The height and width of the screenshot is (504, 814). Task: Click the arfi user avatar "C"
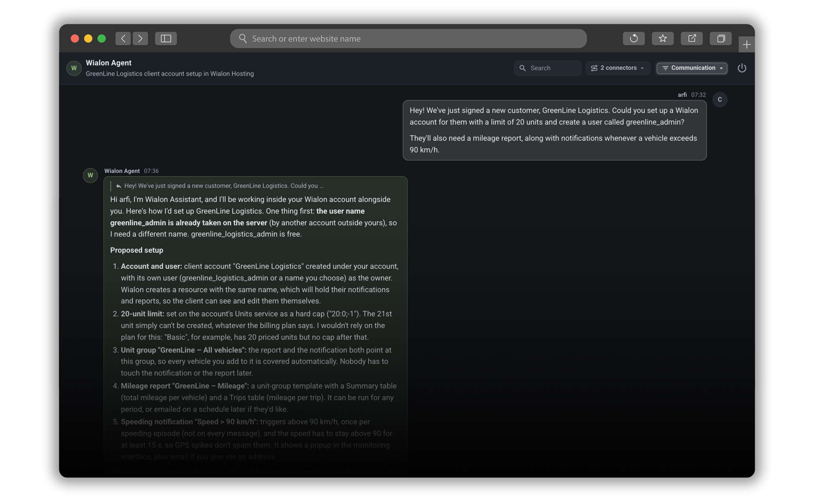(720, 100)
